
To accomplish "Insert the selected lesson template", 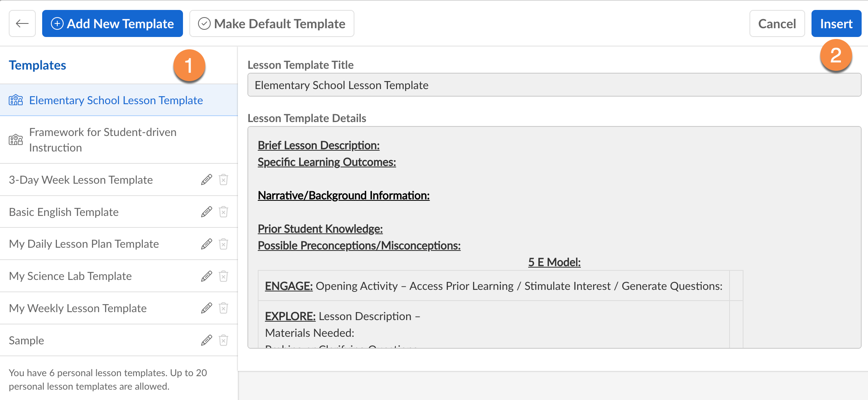I will (x=836, y=24).
